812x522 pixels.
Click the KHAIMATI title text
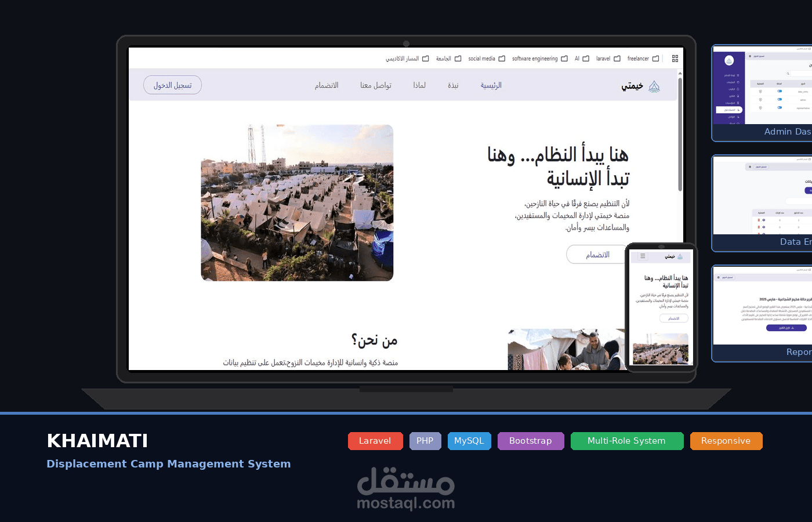(x=97, y=441)
